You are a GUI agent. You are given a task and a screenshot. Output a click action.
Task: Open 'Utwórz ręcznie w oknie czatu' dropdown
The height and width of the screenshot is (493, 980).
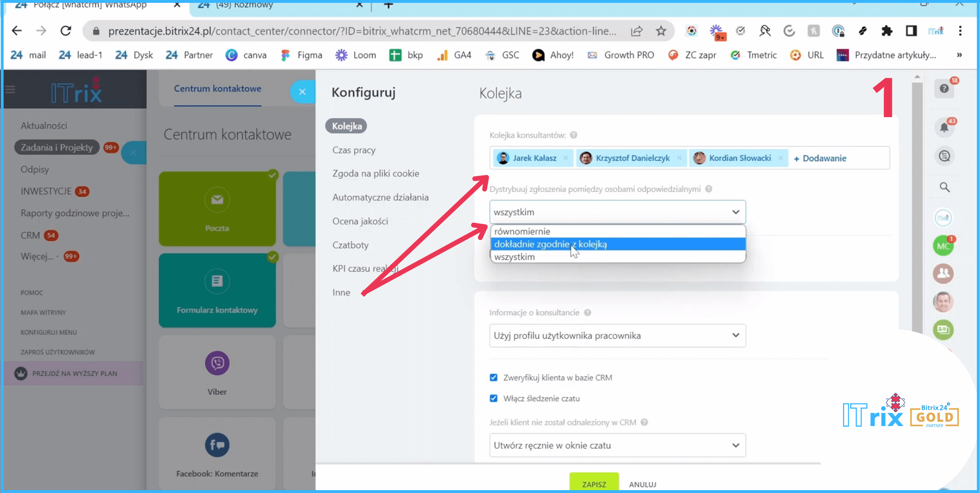click(617, 445)
